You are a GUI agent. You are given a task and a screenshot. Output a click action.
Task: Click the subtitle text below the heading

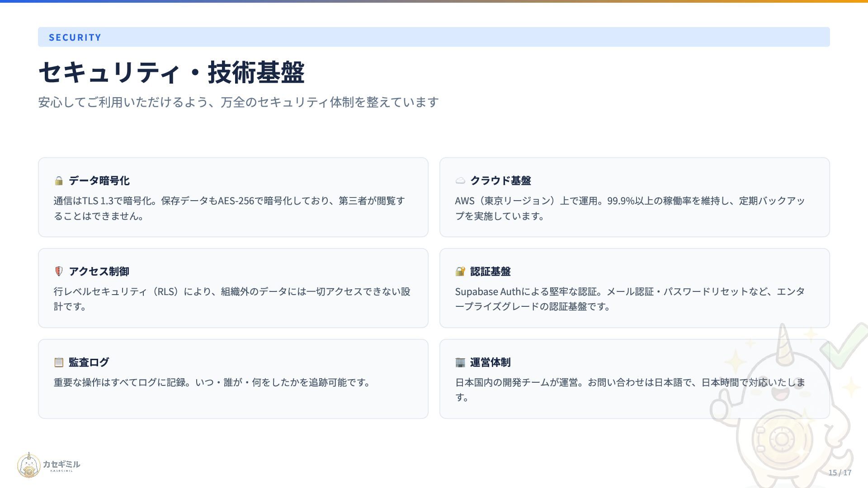[238, 103]
